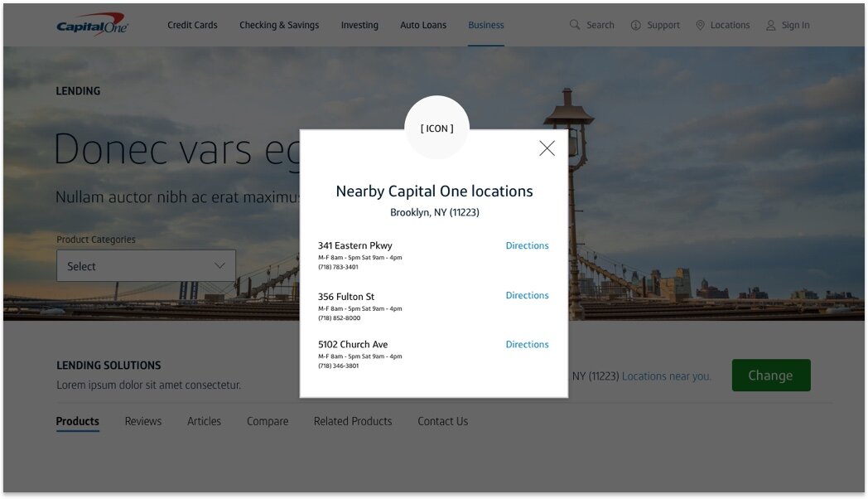
Task: Switch to the Products tab
Action: tap(78, 421)
